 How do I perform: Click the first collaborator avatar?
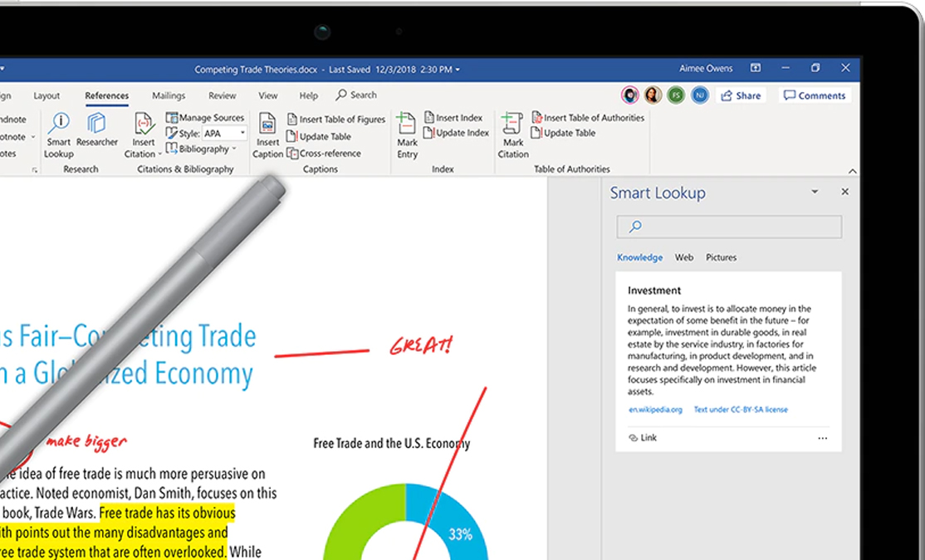coord(630,95)
